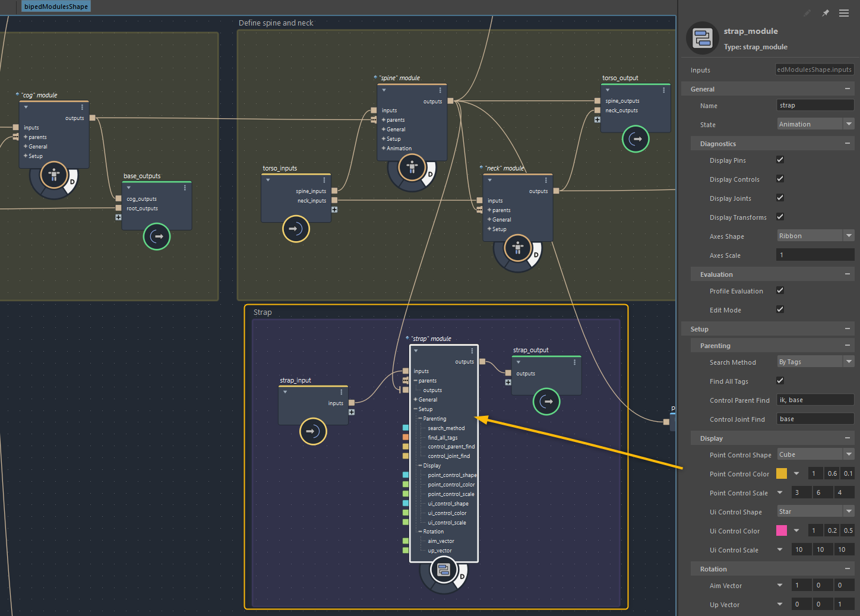This screenshot has height=616, width=860.
Task: Click the torso_output green arrow icon
Action: tap(635, 139)
